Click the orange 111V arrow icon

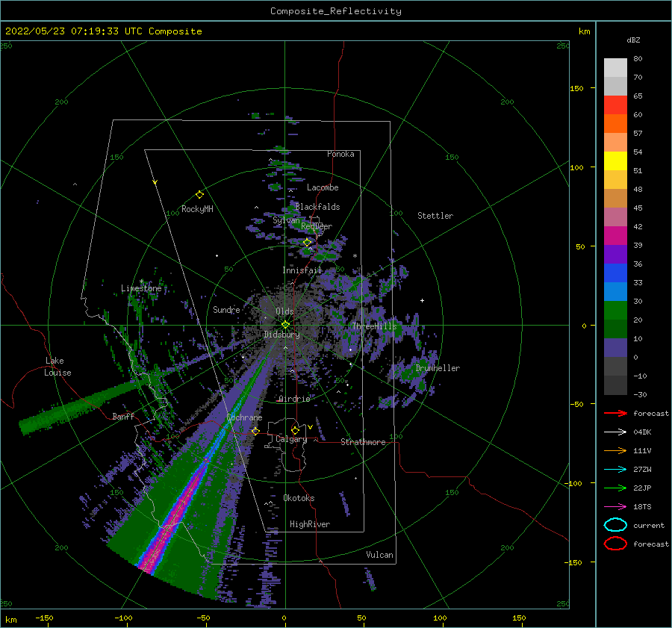pyautogui.click(x=615, y=450)
